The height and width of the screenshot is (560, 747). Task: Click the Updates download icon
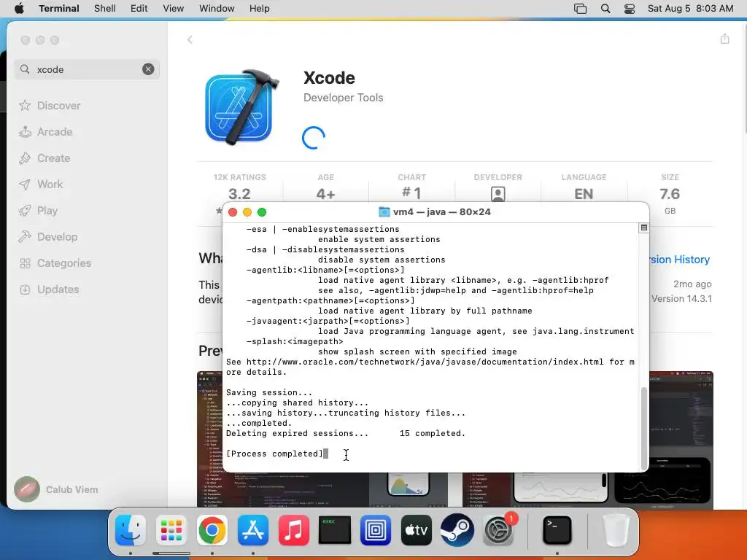tap(25, 289)
